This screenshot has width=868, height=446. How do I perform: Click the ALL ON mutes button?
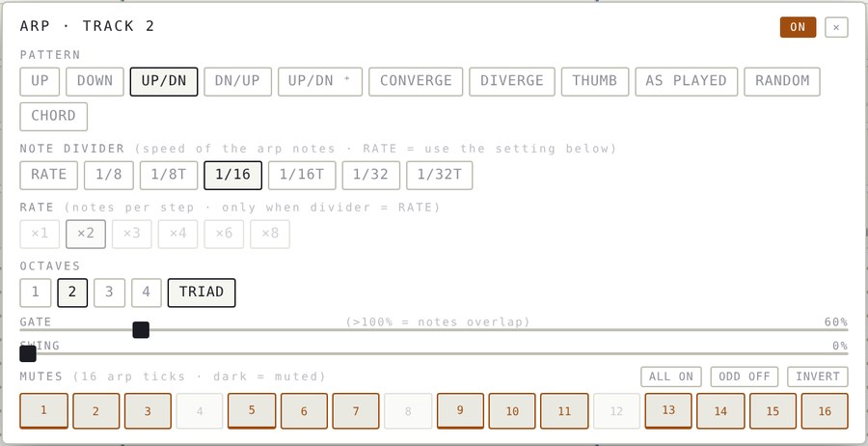(x=671, y=376)
